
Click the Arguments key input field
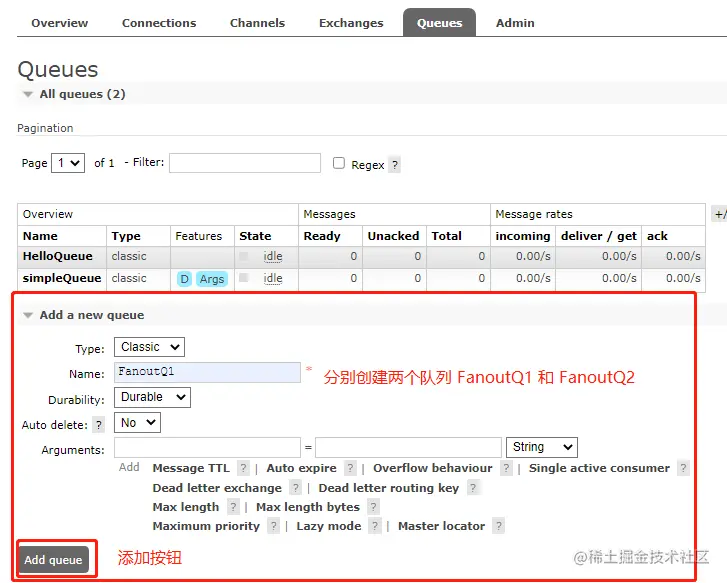[x=207, y=447]
